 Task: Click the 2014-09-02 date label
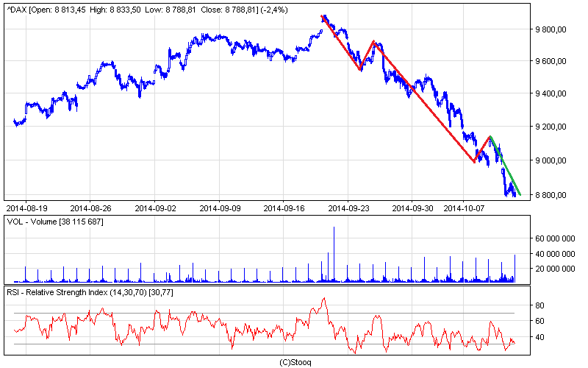[x=155, y=208]
